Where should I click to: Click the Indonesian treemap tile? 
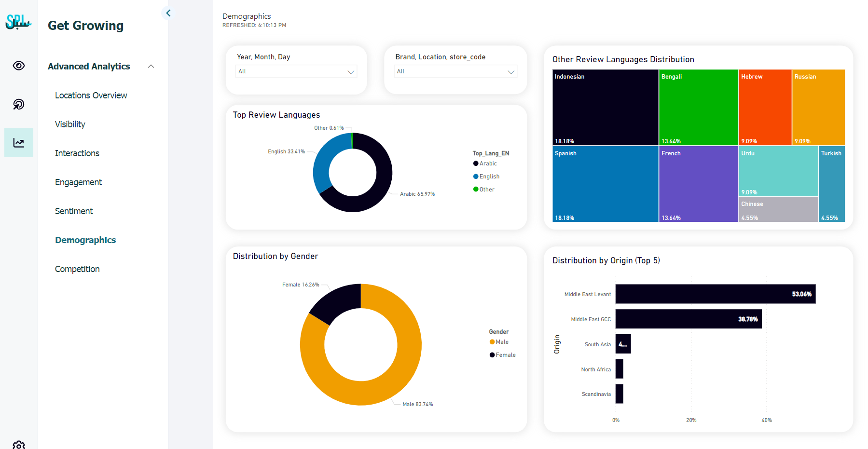click(605, 107)
